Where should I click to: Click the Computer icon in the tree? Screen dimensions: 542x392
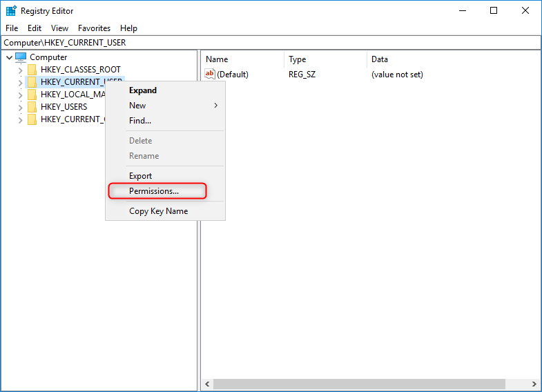[21, 57]
